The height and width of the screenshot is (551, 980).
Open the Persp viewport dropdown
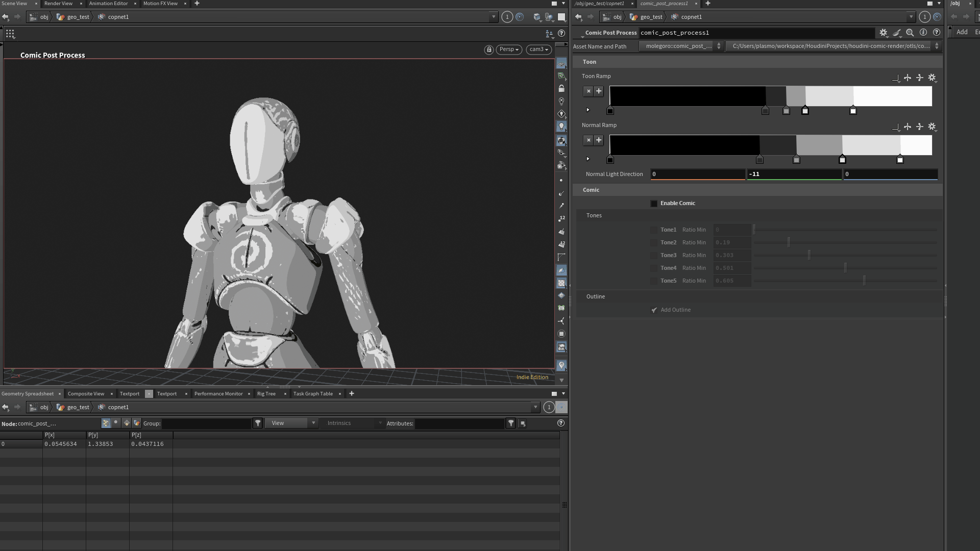pos(509,49)
